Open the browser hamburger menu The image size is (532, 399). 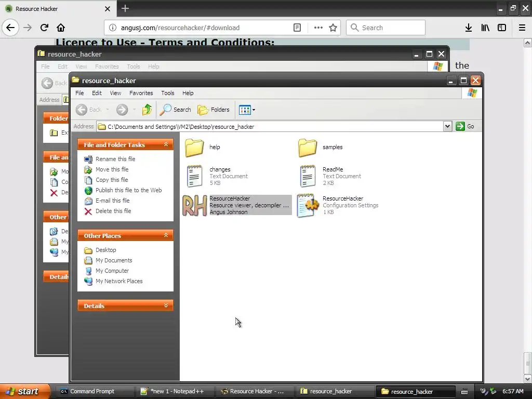[x=522, y=28]
